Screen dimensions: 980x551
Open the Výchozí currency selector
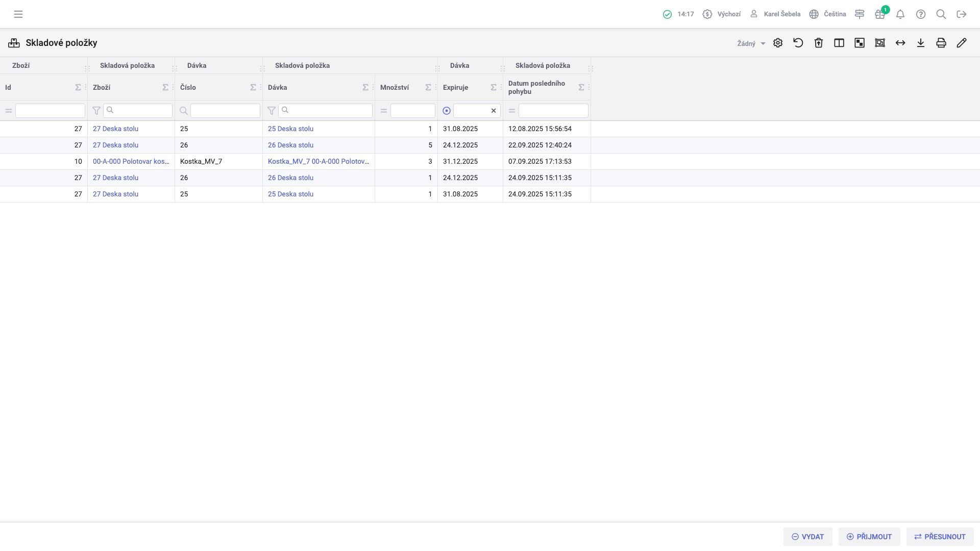click(722, 14)
